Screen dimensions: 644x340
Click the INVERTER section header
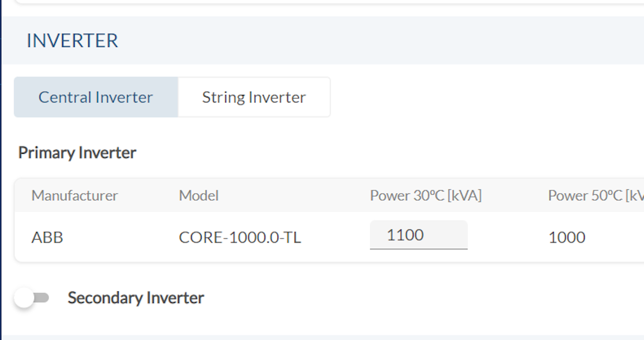point(72,40)
